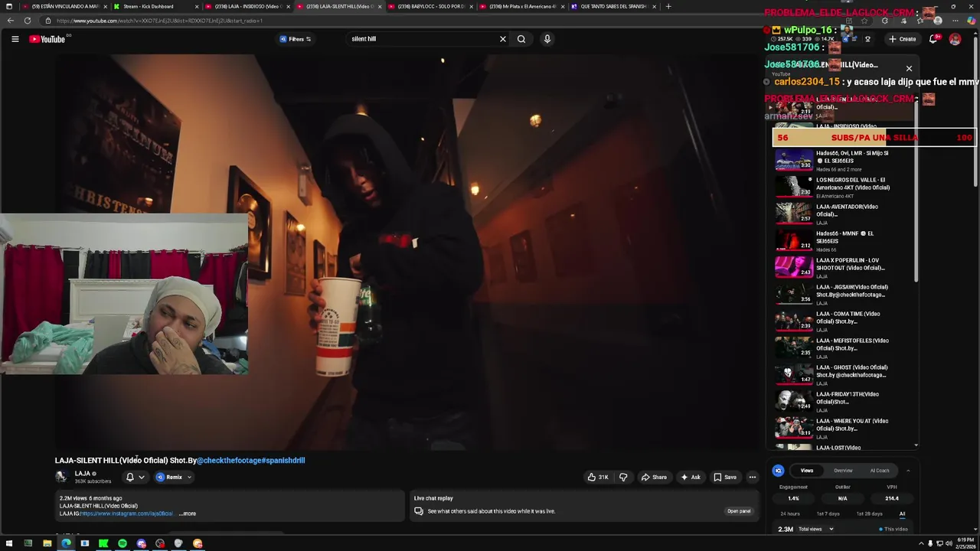Close the playlist panel with X

(x=909, y=69)
